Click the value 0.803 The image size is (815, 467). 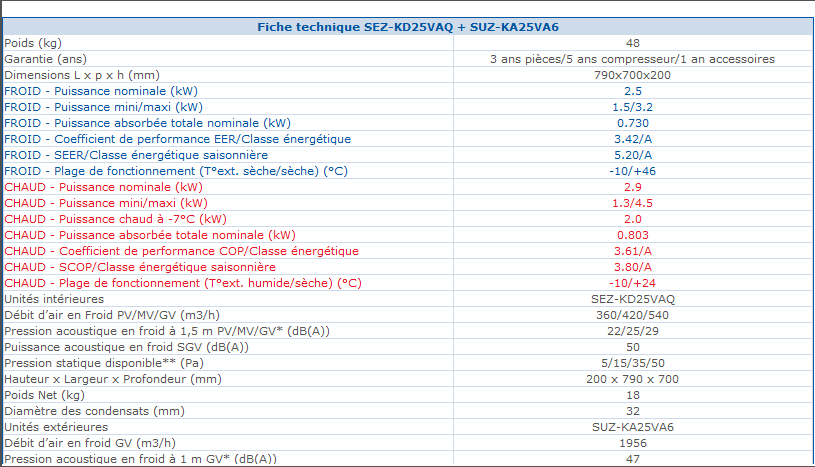click(x=633, y=235)
